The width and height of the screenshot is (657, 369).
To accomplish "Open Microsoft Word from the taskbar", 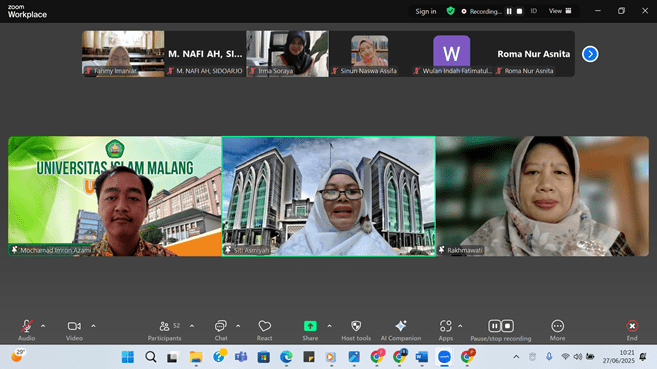I will pos(422,357).
